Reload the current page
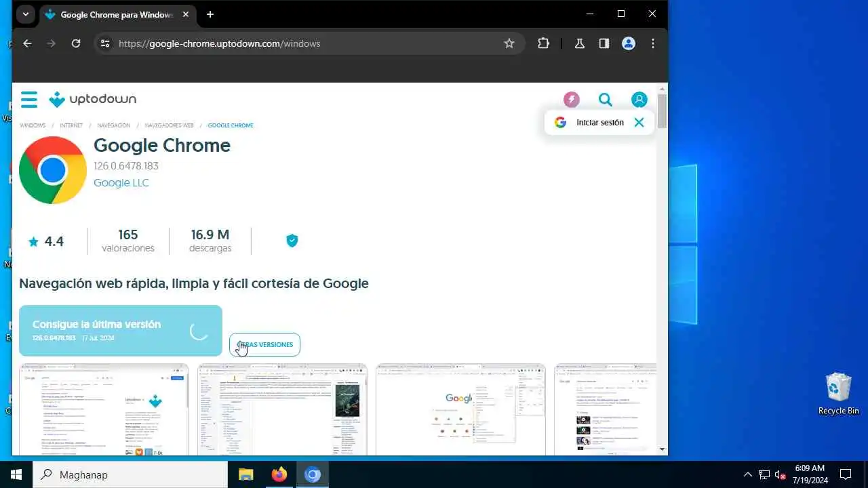Image resolution: width=868 pixels, height=488 pixels. click(x=76, y=43)
